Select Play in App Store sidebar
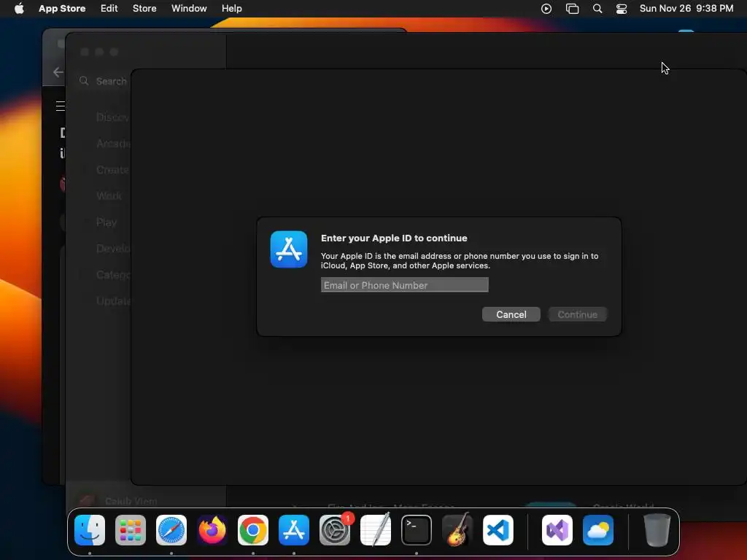 [107, 222]
